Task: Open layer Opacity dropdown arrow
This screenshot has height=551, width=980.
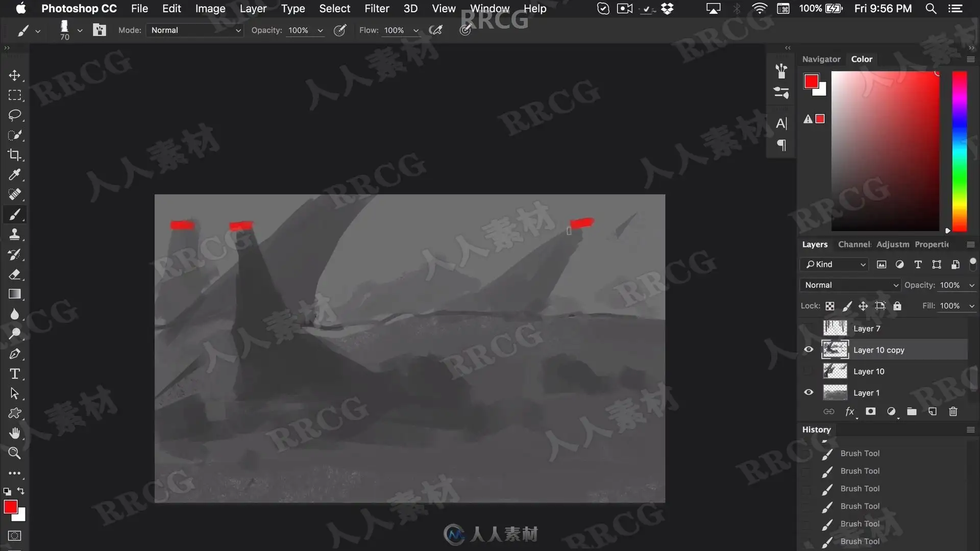Action: click(x=972, y=286)
